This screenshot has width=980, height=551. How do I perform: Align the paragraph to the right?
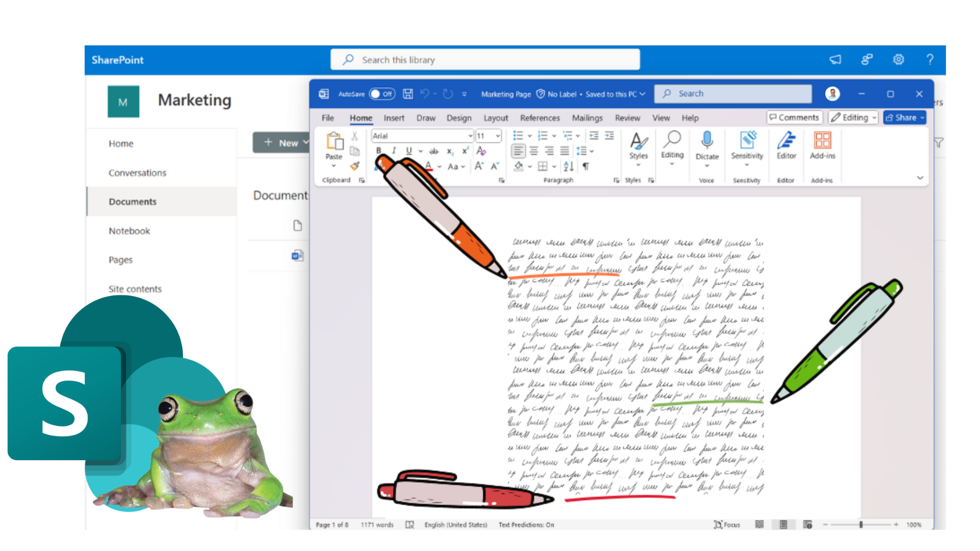point(549,151)
